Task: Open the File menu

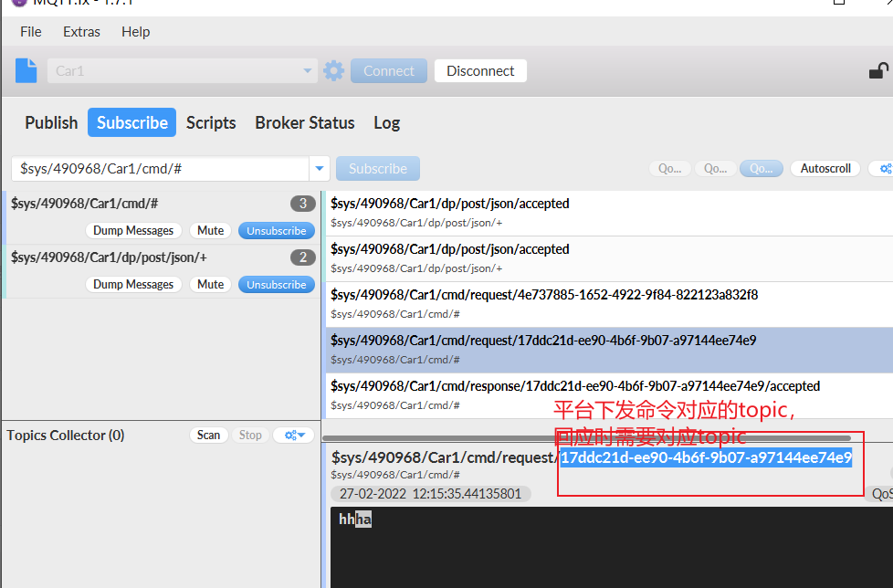Action: point(31,32)
